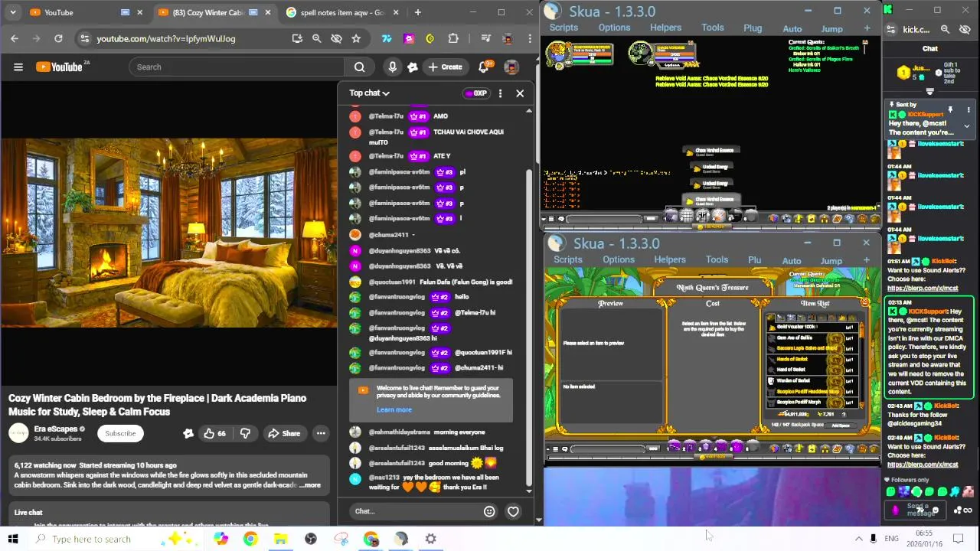This screenshot has height=551, width=980.
Task: Open YouTube account avatar menu
Action: tap(511, 67)
